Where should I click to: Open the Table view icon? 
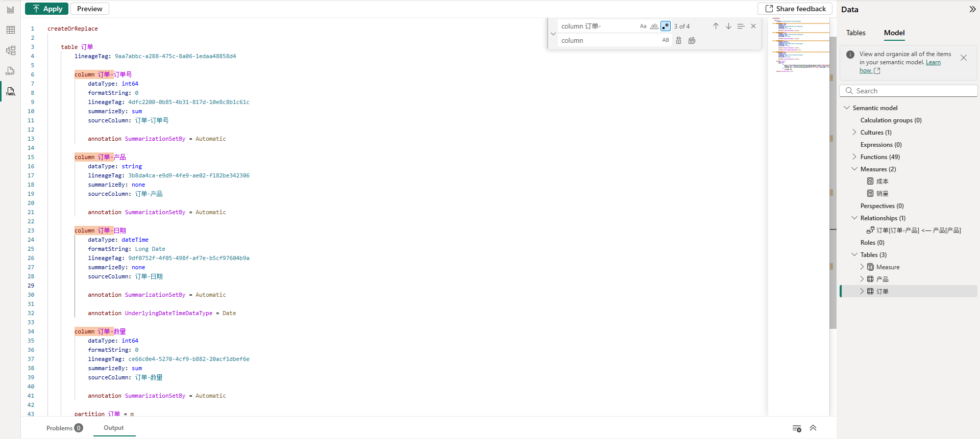tap(10, 30)
